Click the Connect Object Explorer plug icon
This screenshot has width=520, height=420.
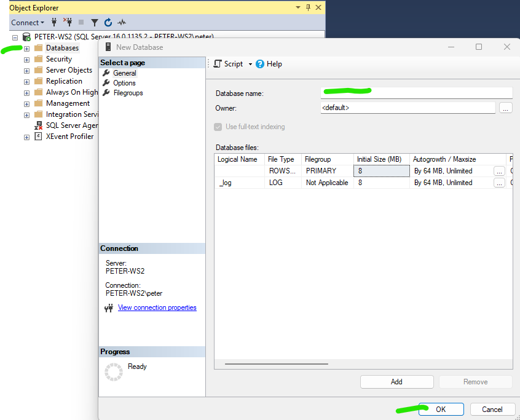point(54,22)
